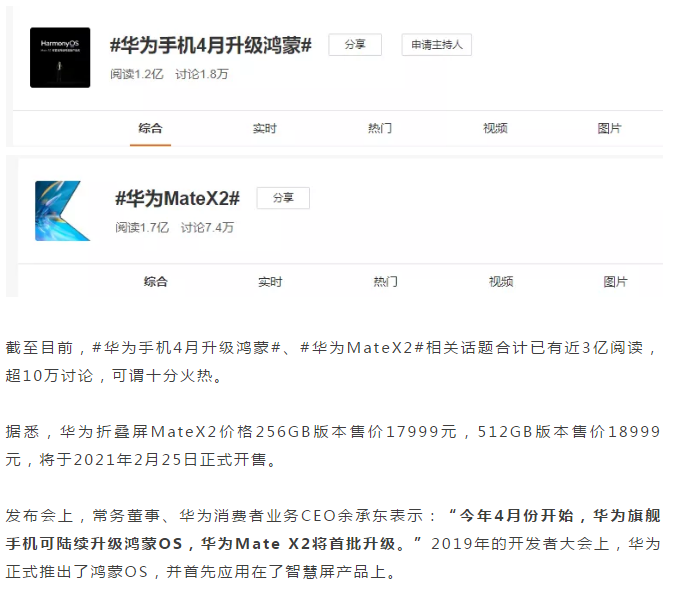Open the #华为手机4月升级鸿蒙# topic title
Image resolution: width=673 pixels, height=602 pixels.
(x=211, y=45)
